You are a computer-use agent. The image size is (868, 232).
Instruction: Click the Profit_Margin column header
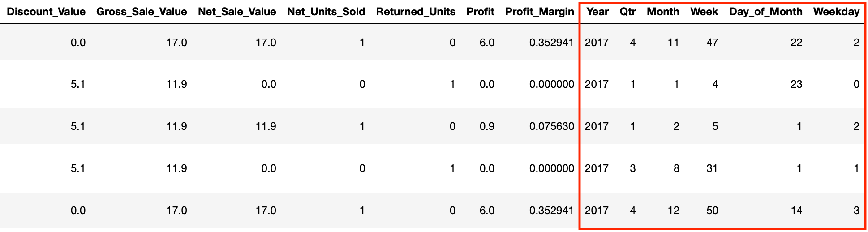(x=540, y=12)
